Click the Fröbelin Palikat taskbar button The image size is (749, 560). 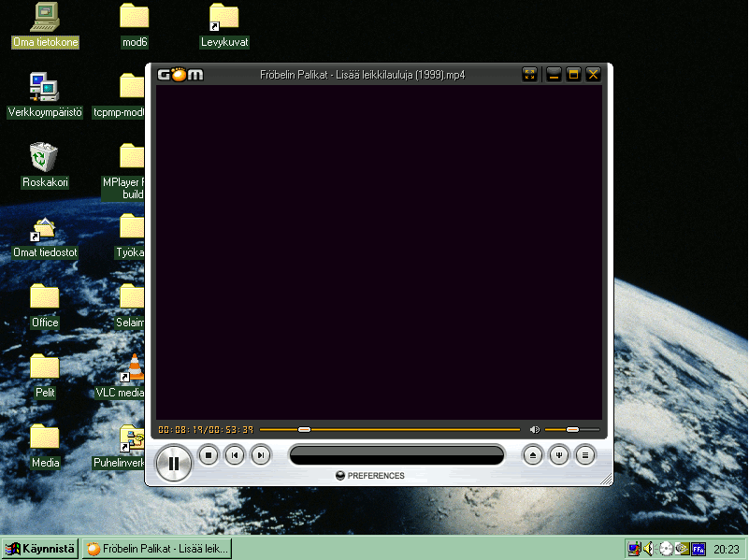[157, 549]
